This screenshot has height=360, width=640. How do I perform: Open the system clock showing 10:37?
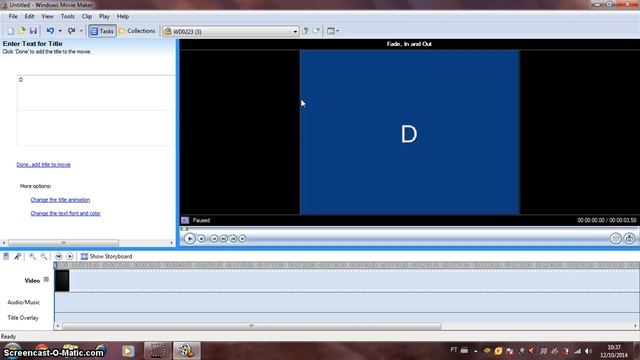point(614,351)
